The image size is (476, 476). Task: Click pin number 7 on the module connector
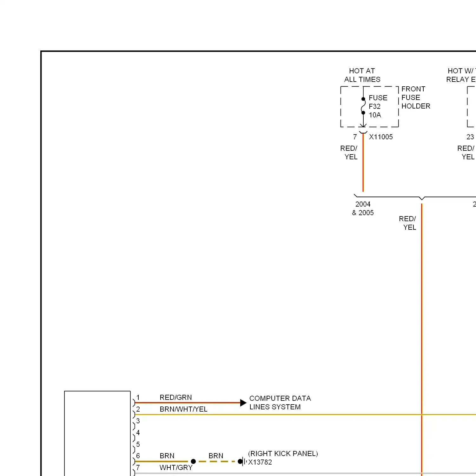click(138, 467)
